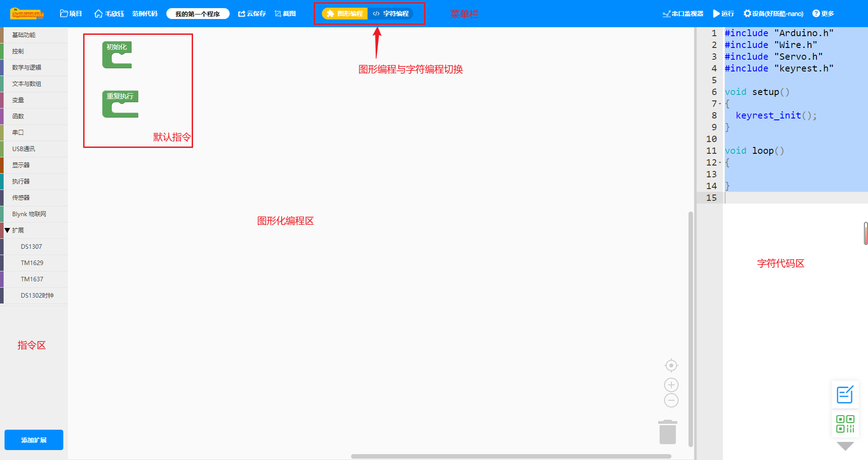Zoom out the workspace
The height and width of the screenshot is (460, 868).
[x=671, y=400]
